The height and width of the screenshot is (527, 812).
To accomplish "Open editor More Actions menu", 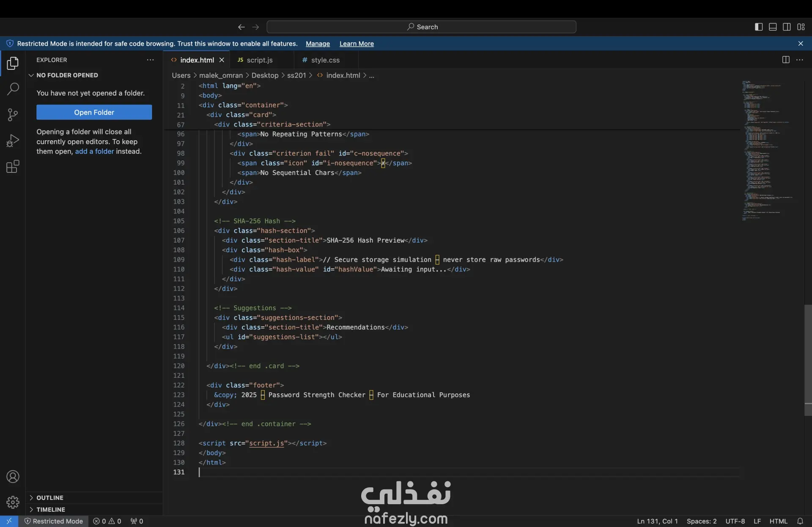I will (x=800, y=60).
